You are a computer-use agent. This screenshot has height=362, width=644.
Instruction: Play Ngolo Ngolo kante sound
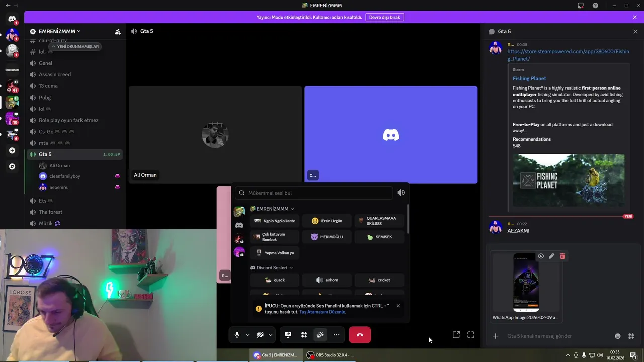point(274,221)
